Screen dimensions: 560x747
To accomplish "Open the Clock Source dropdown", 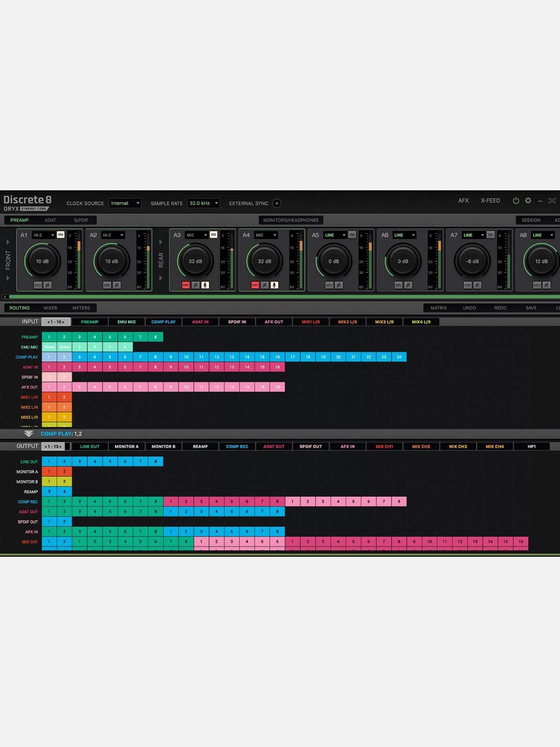I will (125, 203).
